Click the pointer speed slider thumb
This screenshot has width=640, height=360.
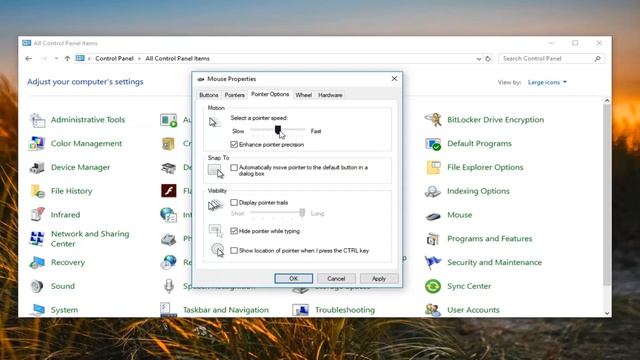click(x=278, y=130)
